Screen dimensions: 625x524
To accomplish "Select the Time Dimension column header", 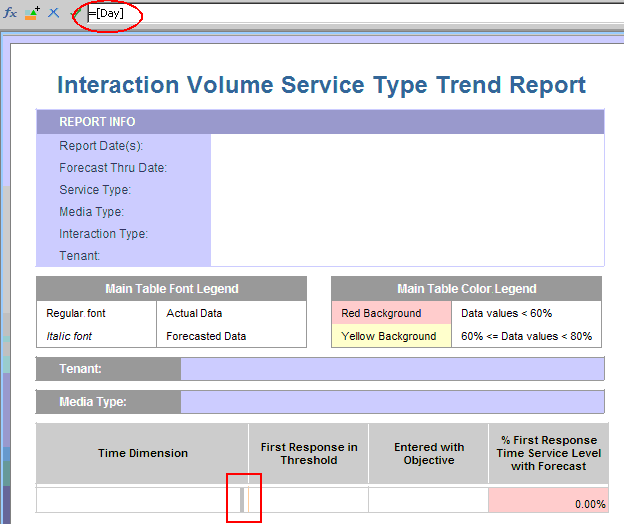I will click(x=142, y=453).
